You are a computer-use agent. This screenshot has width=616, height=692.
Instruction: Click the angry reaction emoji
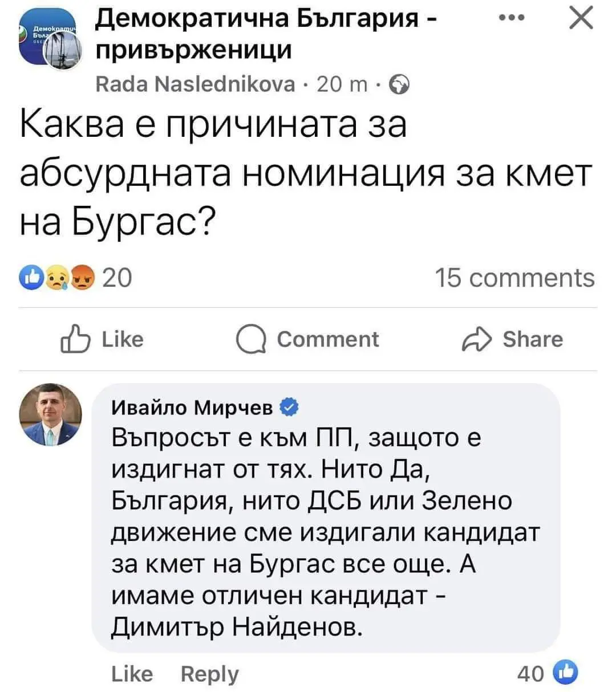click(x=83, y=278)
